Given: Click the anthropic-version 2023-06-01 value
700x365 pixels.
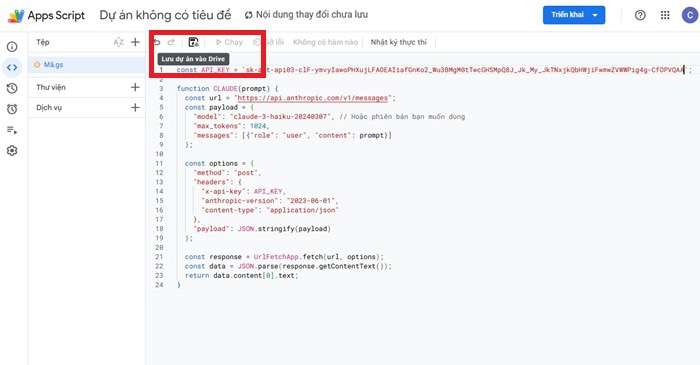Looking at the screenshot, I should tap(312, 201).
